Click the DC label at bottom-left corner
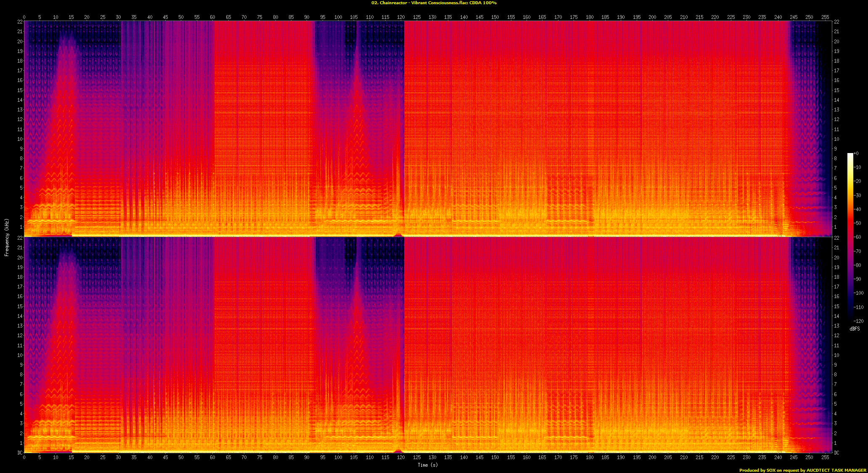 (20, 453)
